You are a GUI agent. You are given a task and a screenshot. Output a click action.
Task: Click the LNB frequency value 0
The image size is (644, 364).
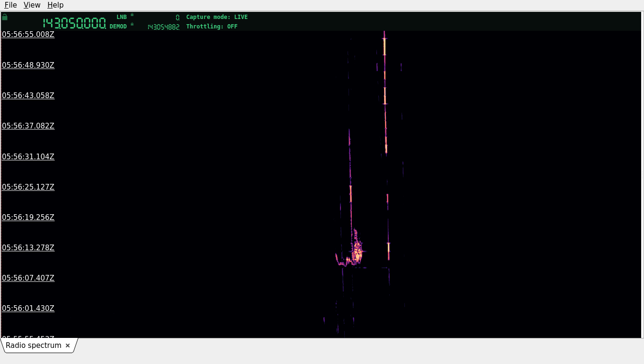click(x=178, y=18)
